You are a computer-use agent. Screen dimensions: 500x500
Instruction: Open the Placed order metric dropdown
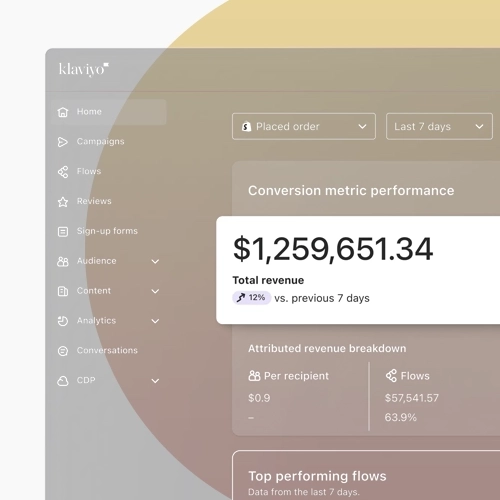pos(304,126)
